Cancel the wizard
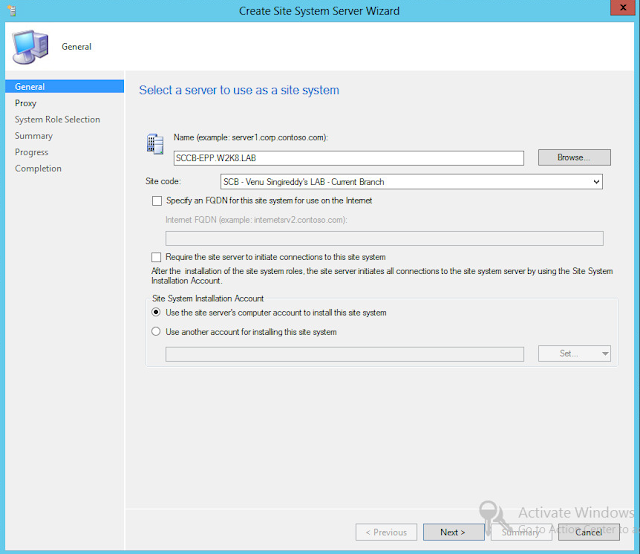Screen dimensions: 640x554 pyautogui.click(x=589, y=532)
